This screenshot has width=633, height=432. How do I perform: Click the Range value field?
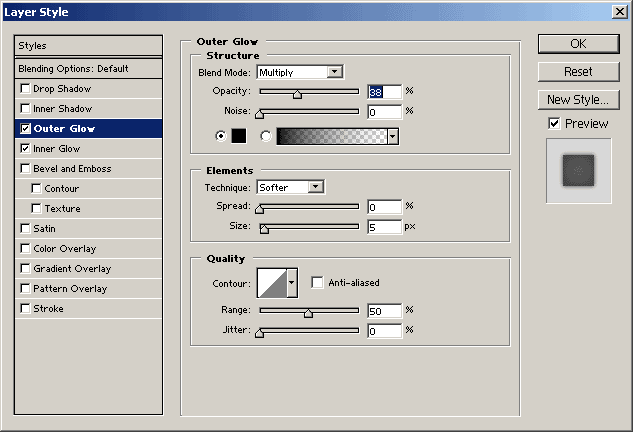click(384, 311)
